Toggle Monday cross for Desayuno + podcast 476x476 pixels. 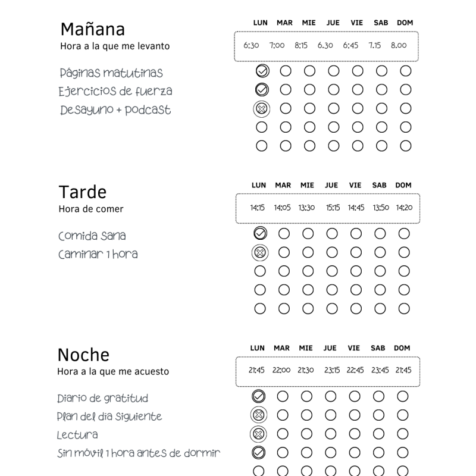click(261, 109)
